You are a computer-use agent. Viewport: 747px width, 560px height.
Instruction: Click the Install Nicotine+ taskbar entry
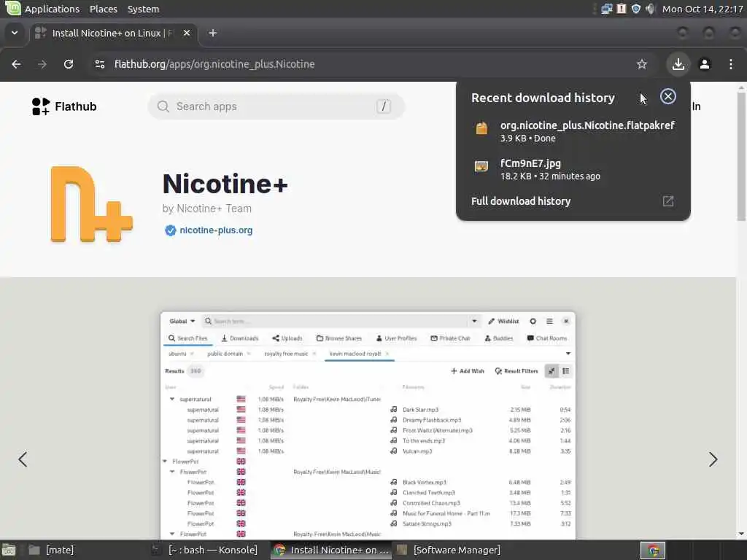[x=332, y=550]
